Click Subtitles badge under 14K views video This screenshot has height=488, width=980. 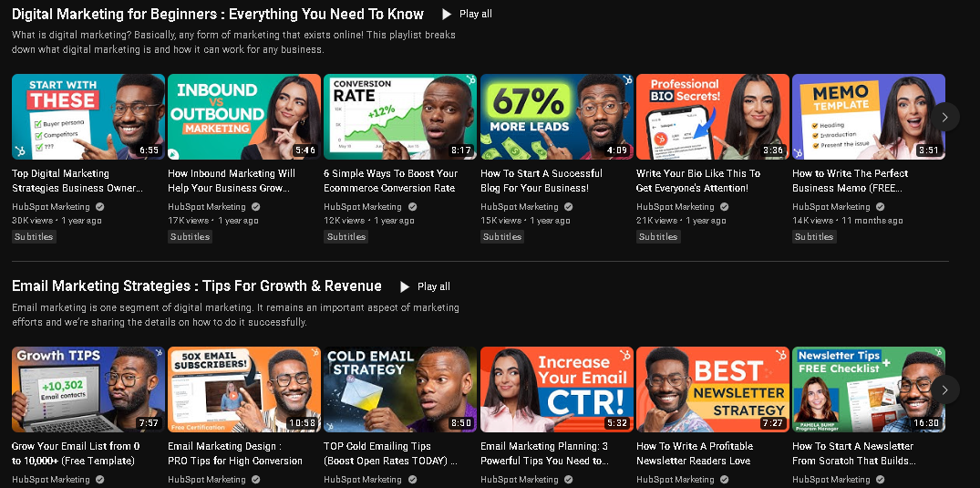click(814, 236)
